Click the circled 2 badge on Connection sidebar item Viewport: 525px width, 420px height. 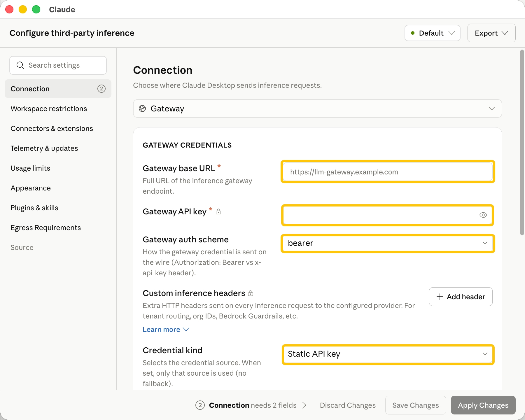click(x=101, y=89)
